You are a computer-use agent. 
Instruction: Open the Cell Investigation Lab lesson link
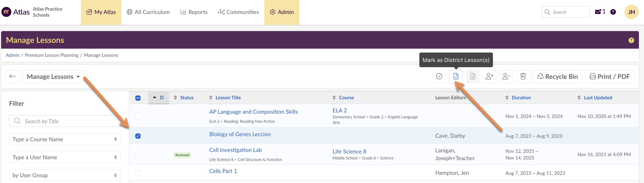tap(235, 150)
